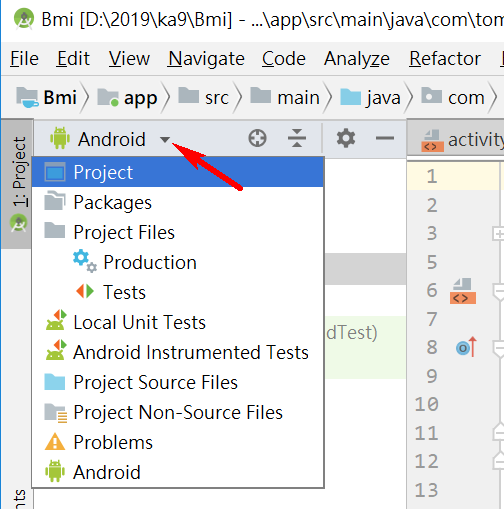The height and width of the screenshot is (509, 504).
Task: Click the main folder breadcrumb
Action: (285, 98)
